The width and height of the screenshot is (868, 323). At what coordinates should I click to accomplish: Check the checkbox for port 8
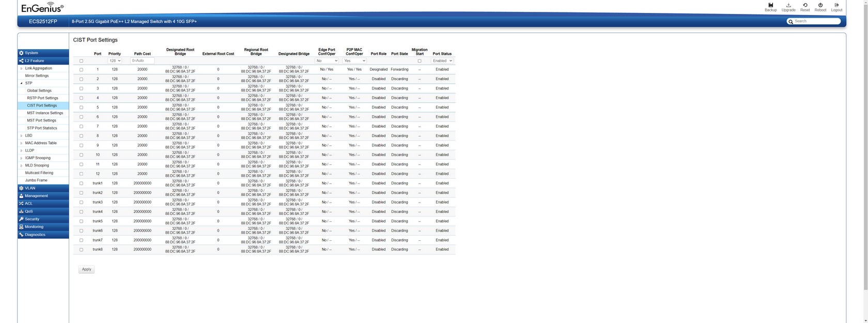coord(81,136)
